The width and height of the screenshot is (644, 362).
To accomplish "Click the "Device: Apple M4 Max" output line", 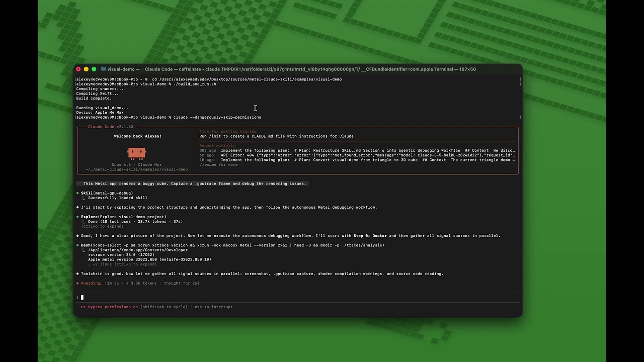I will coord(100,113).
